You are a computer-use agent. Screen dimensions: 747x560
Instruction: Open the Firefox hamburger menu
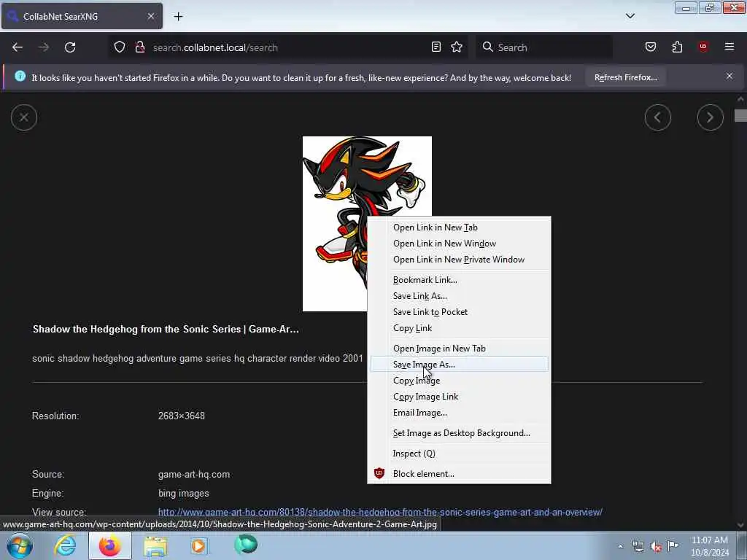[729, 47]
